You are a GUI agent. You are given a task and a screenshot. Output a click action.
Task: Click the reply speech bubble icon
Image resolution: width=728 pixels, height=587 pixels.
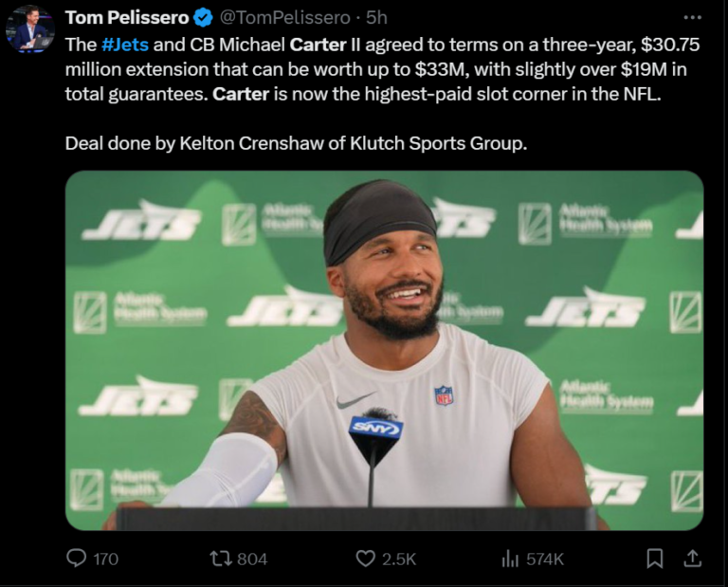77,559
